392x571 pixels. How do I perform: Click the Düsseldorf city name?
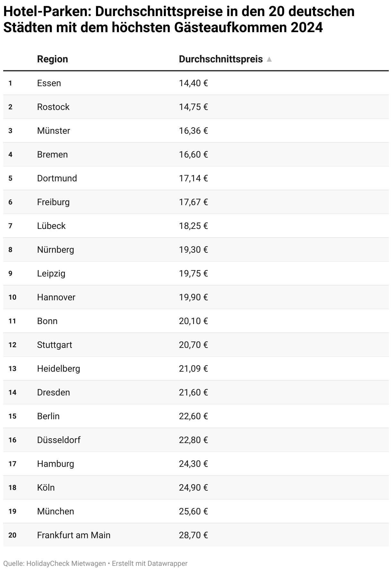click(58, 440)
